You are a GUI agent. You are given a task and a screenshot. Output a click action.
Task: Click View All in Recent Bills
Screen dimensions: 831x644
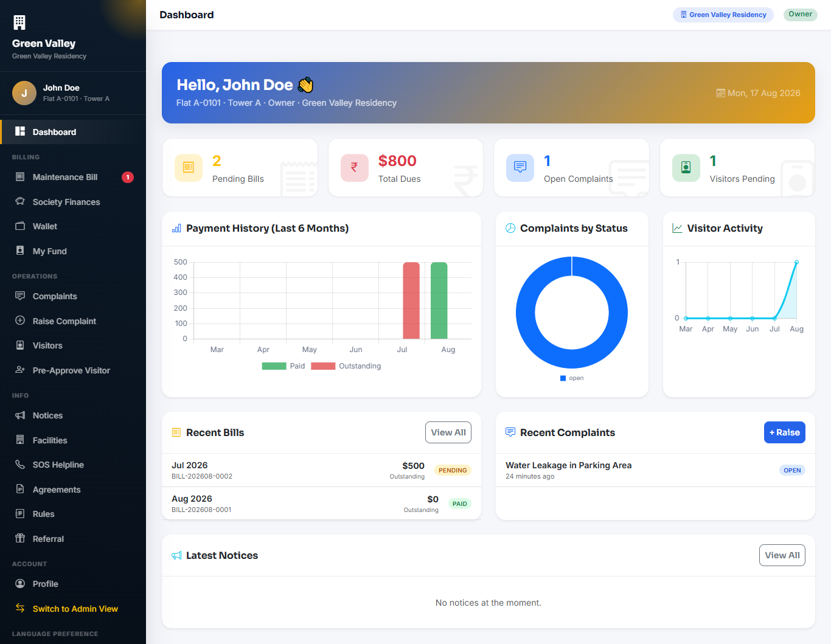tap(448, 432)
